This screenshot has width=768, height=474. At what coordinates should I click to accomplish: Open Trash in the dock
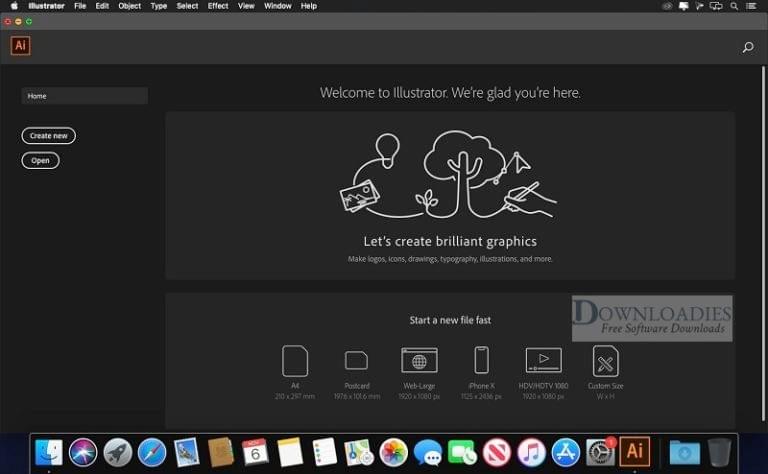click(x=719, y=452)
